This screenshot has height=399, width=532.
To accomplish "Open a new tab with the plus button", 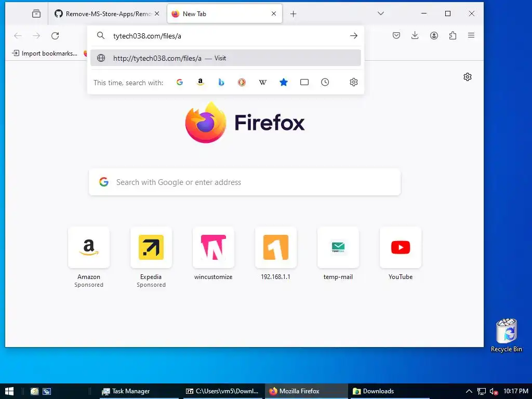I will point(294,14).
